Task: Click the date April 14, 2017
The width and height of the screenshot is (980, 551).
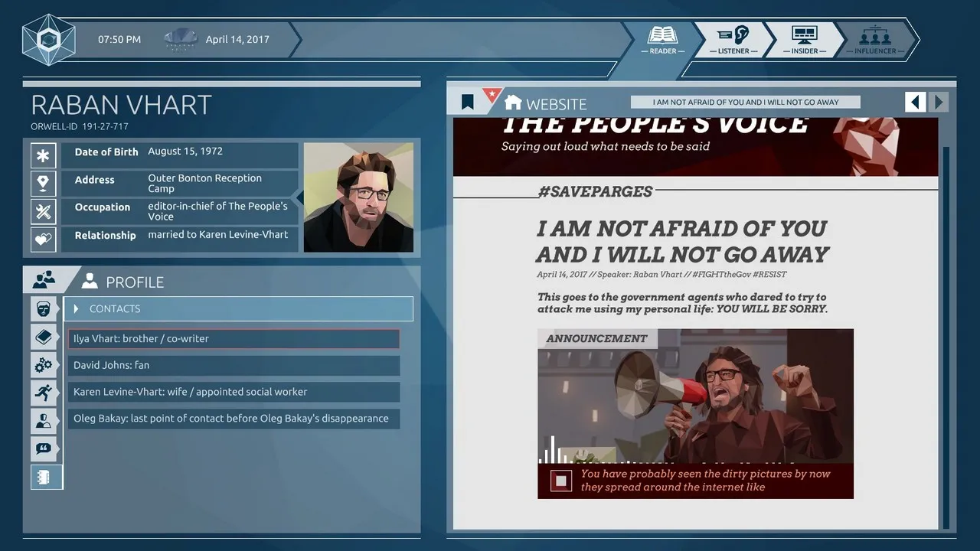Action: [237, 40]
